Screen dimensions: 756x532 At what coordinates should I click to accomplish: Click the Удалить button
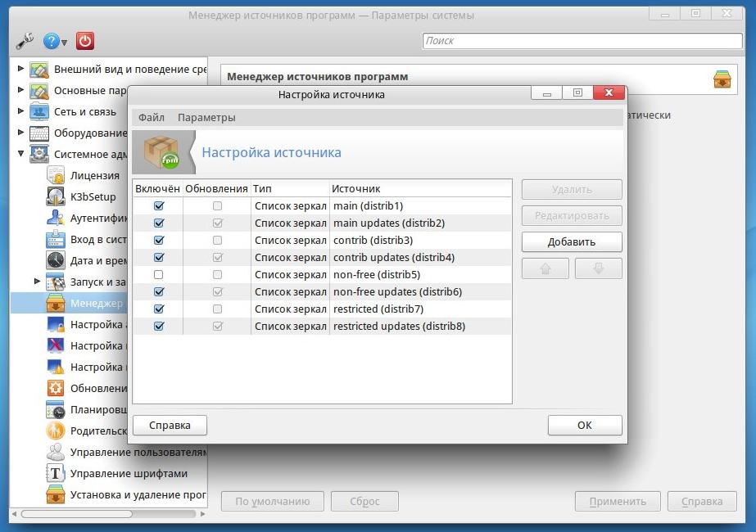coord(572,189)
